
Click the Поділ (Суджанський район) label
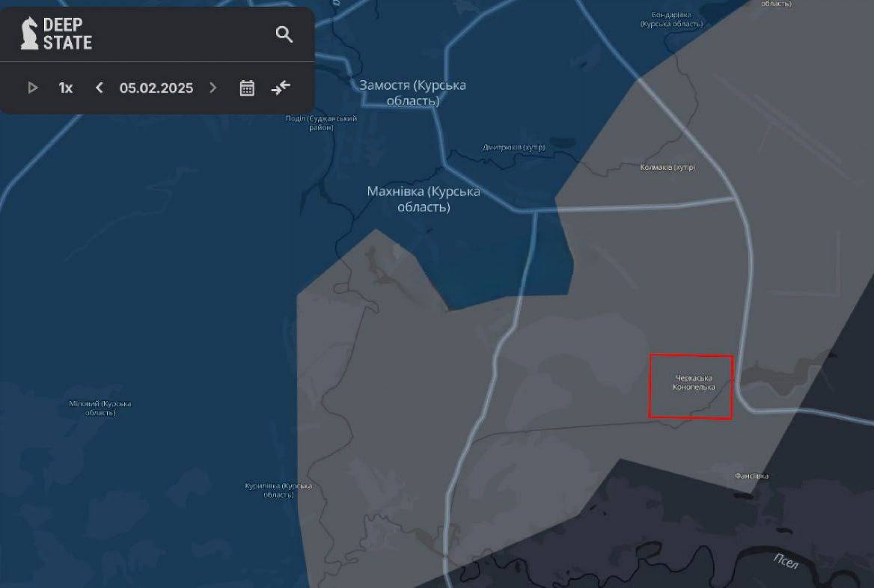click(x=321, y=123)
